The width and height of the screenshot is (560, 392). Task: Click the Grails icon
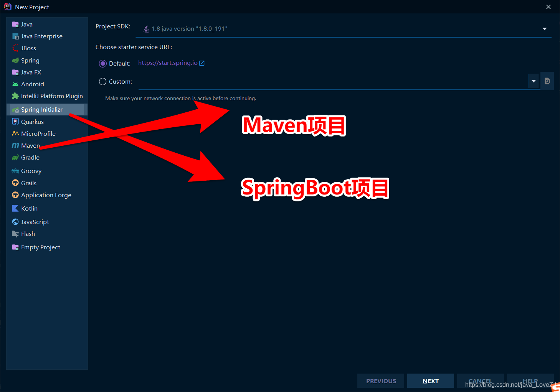pyautogui.click(x=15, y=183)
